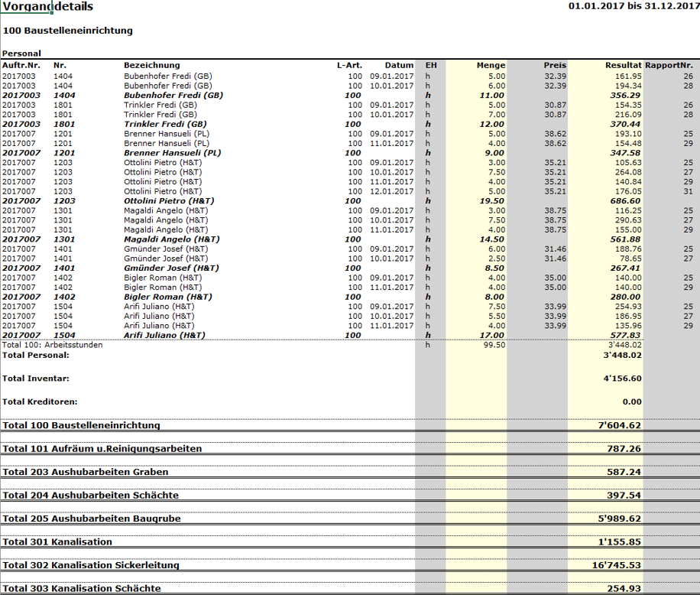
Task: Select Bigler subtotal '280.00'
Action: (x=625, y=297)
